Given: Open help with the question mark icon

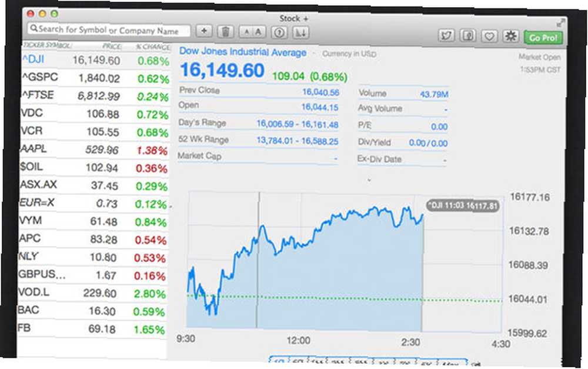Looking at the screenshot, I should click(279, 32).
